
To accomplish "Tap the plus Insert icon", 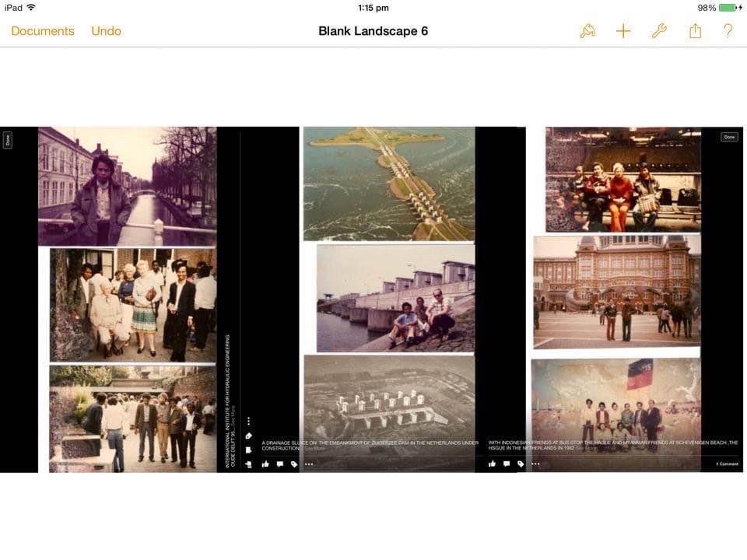I will [x=623, y=31].
